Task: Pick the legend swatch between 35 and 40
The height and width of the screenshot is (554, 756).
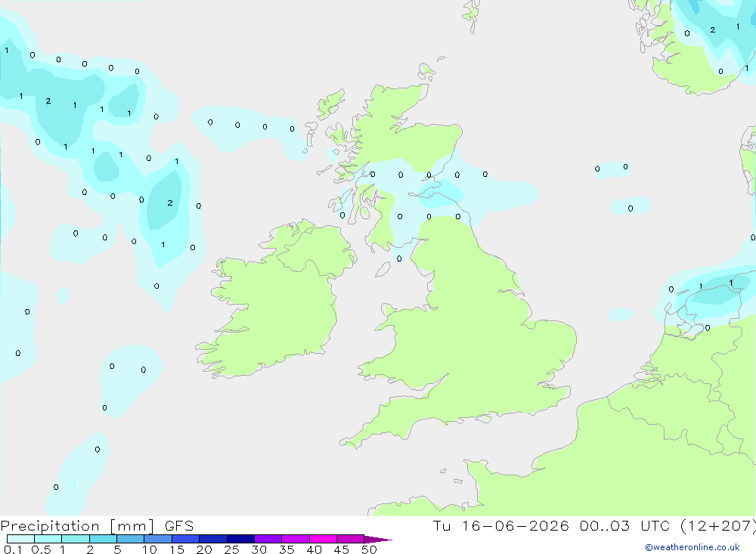Action: tap(295, 539)
